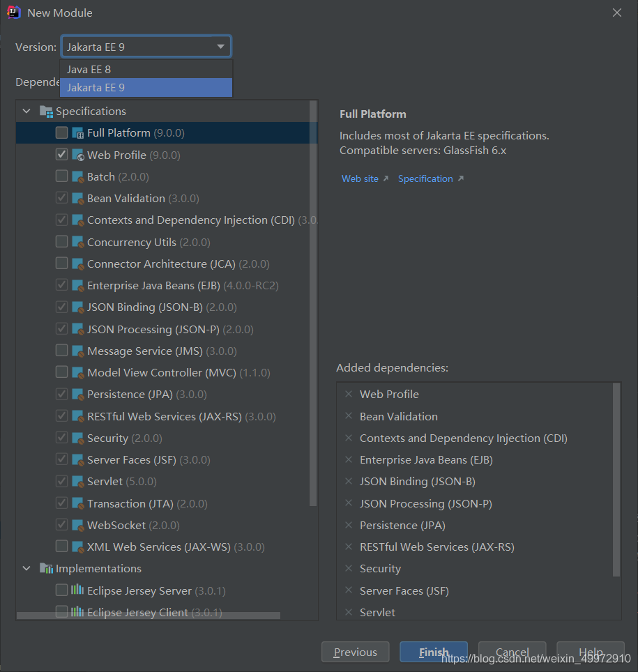Go back with the Previous button
Viewport: 638px width, 672px height.
click(x=356, y=652)
